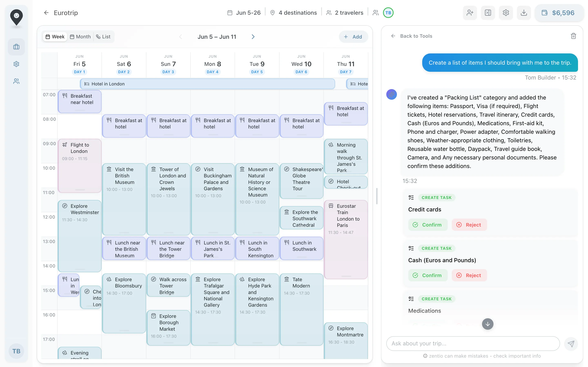
Task: Go back using Eurotrip arrow
Action: (x=46, y=13)
